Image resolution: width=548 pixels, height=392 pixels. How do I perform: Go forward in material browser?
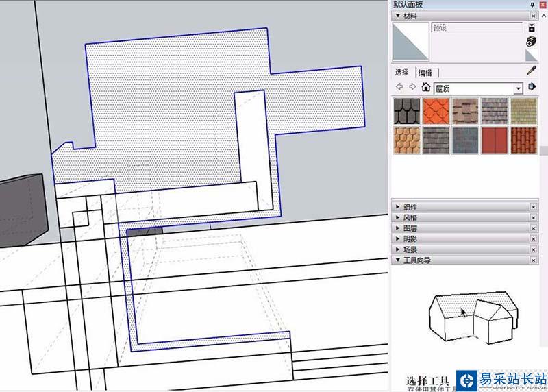412,86
